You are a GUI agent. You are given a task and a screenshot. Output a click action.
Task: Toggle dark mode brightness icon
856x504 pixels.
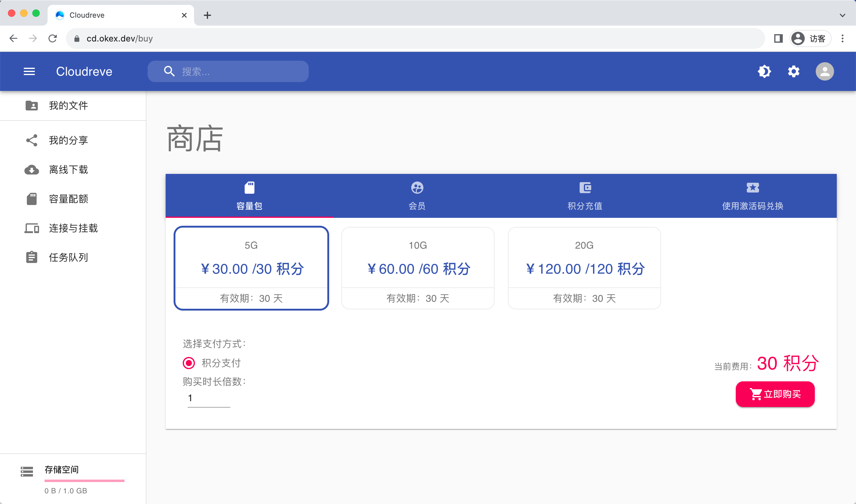tap(764, 71)
